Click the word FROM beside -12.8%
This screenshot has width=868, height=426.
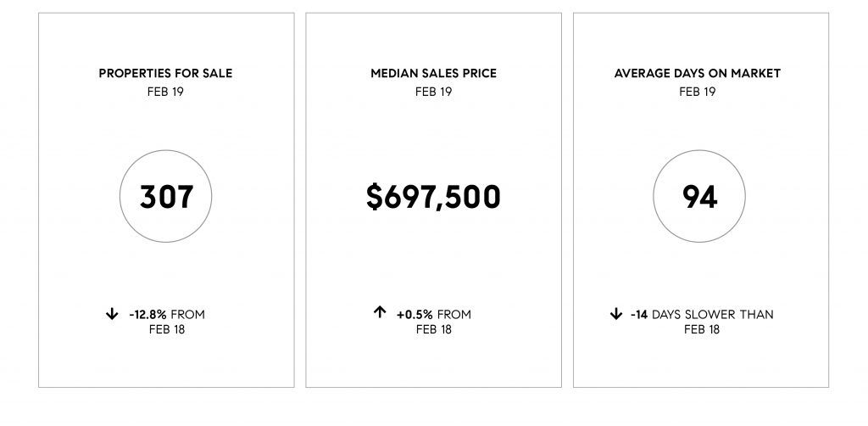[x=188, y=315]
